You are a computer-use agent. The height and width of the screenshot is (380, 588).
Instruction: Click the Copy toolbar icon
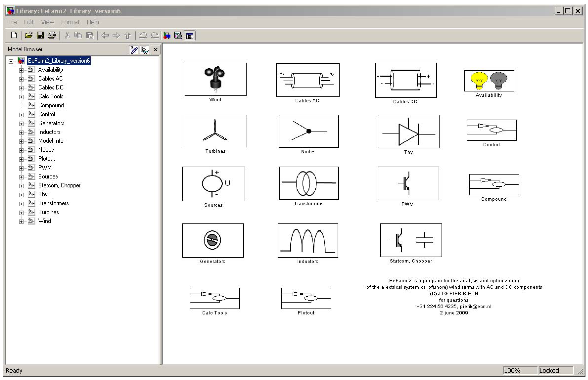pyautogui.click(x=78, y=36)
